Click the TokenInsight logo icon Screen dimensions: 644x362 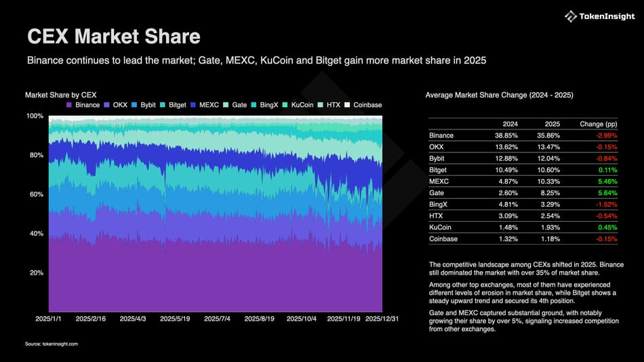click(571, 16)
